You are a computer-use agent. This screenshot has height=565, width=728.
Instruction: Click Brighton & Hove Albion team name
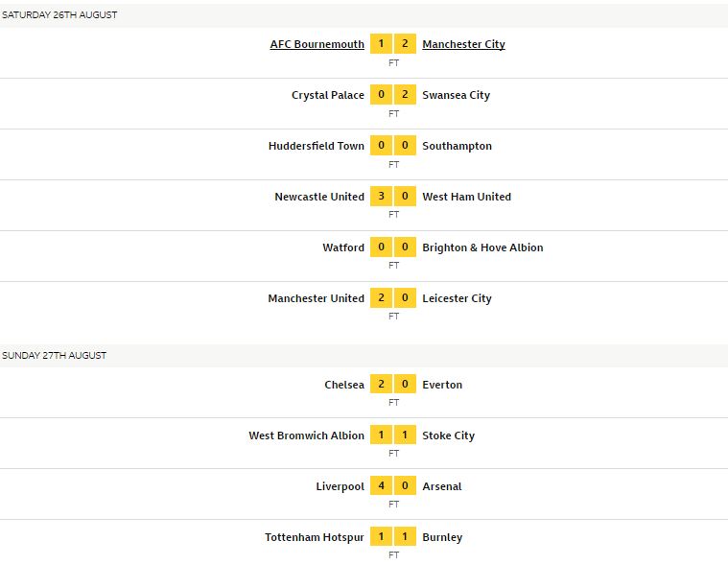pos(482,247)
